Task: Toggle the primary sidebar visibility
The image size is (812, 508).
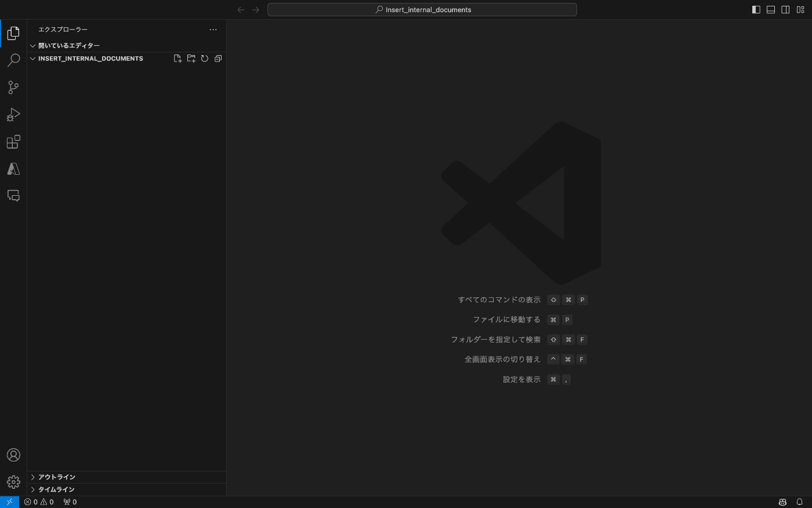Action: [x=756, y=10]
